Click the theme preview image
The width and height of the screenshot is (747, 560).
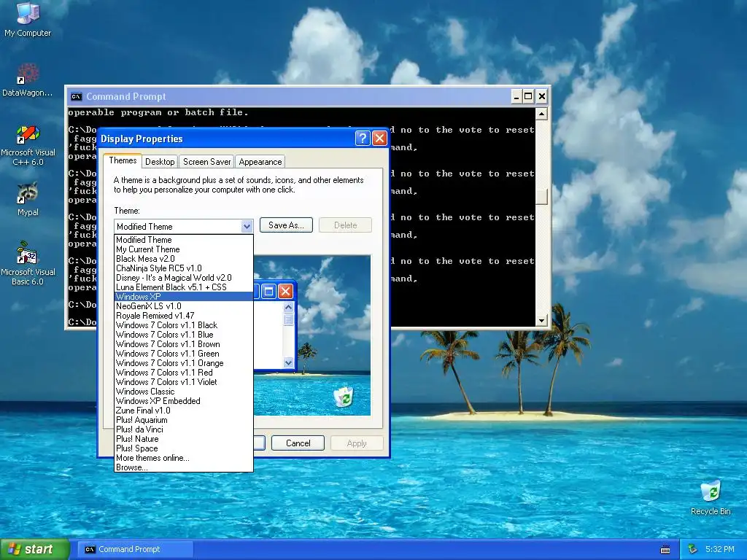[x=312, y=335]
